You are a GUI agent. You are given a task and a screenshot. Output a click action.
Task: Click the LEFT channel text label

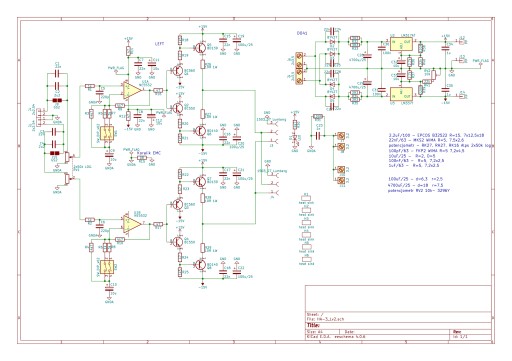(x=160, y=44)
